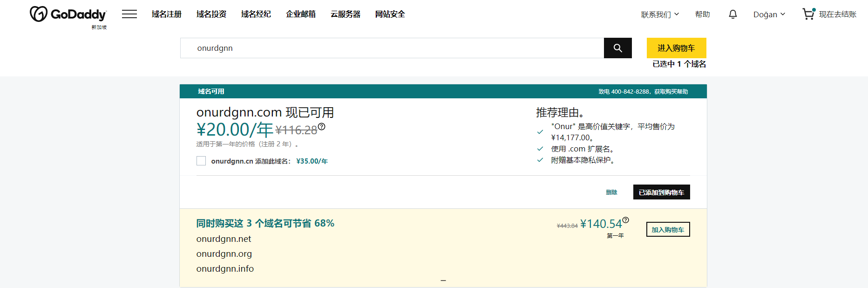Image resolution: width=868 pixels, height=288 pixels.
Task: Open the Doğan account dropdown
Action: 769,14
